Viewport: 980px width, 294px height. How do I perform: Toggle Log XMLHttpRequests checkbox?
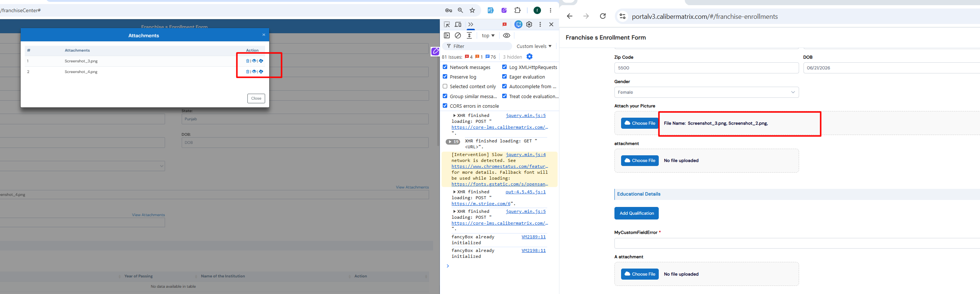(x=504, y=67)
